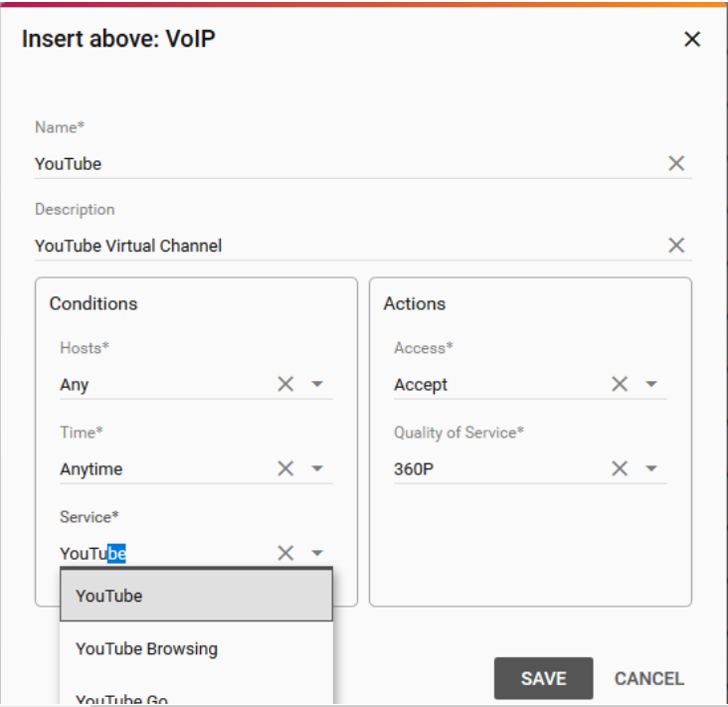Image resolution: width=728 pixels, height=707 pixels.
Task: Clear the Access selection
Action: (x=620, y=384)
